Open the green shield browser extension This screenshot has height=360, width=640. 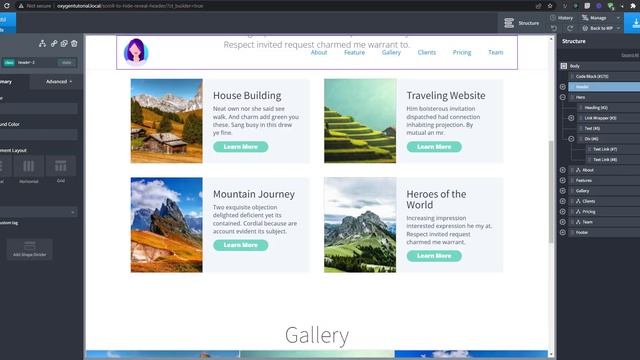tap(611, 6)
